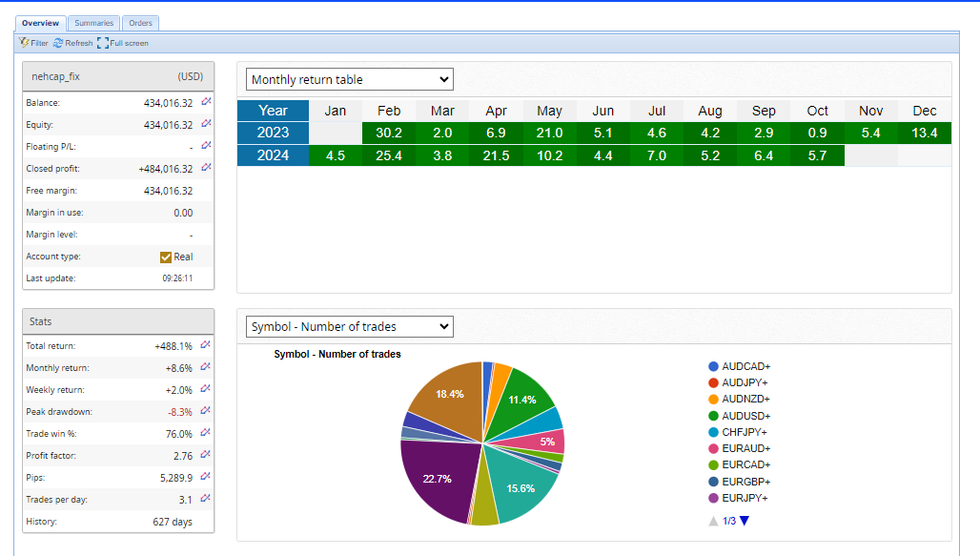
Task: Enter Full screen mode
Action: [103, 43]
